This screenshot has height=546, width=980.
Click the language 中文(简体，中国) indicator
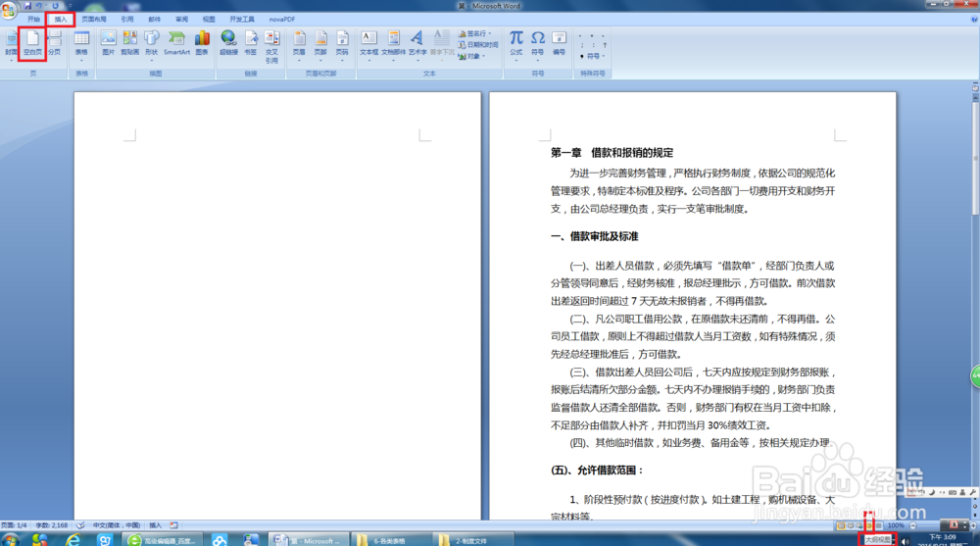click(x=117, y=525)
